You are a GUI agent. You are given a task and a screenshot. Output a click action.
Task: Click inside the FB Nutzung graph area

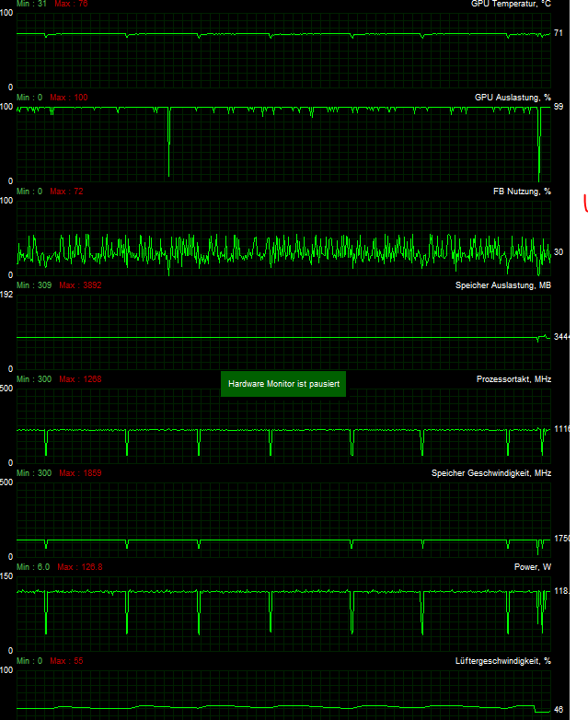[x=283, y=238]
